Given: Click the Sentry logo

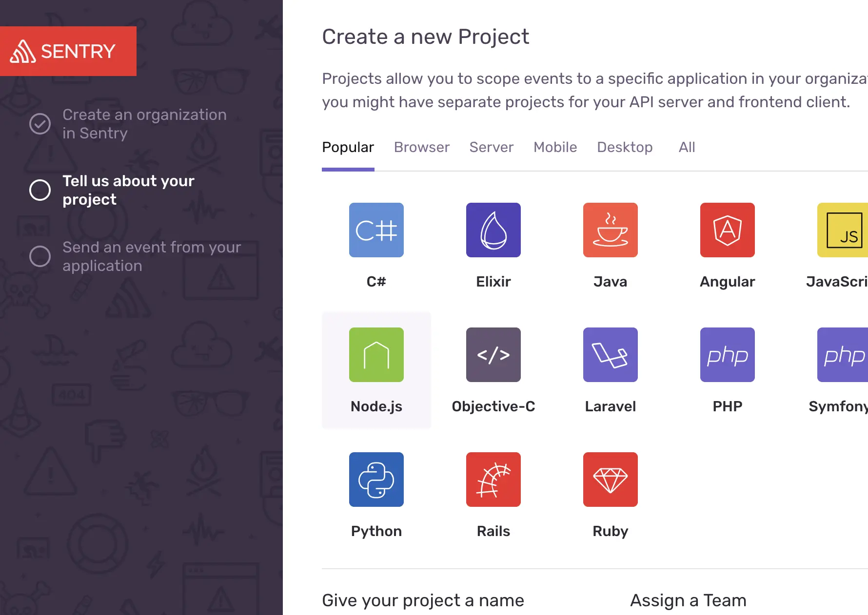Looking at the screenshot, I should [68, 51].
